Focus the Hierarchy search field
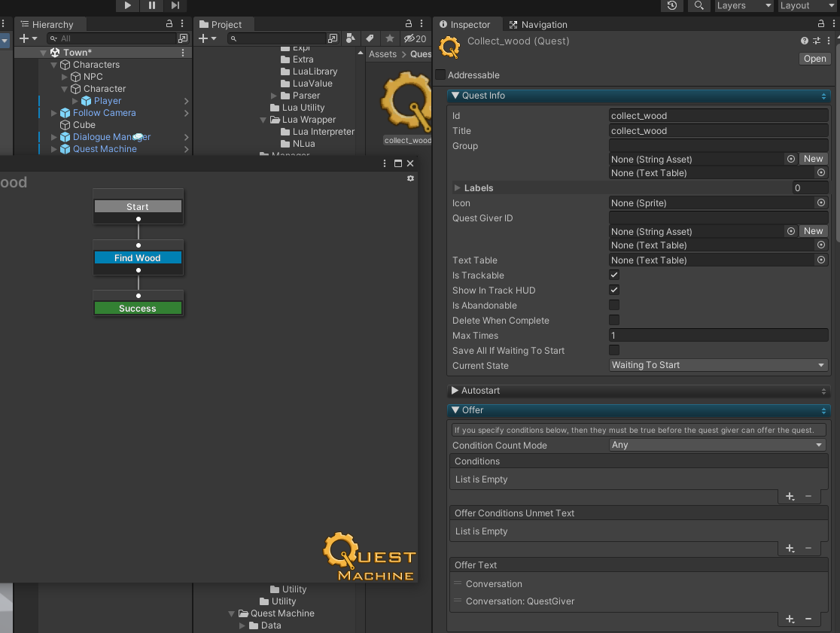This screenshot has width=840, height=633. point(112,38)
